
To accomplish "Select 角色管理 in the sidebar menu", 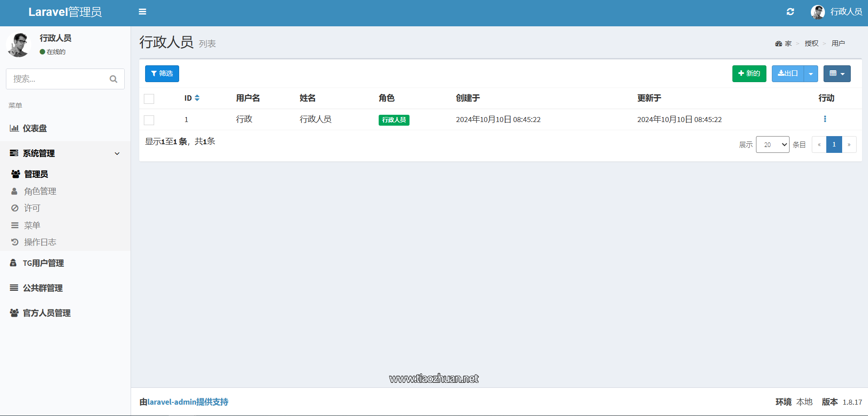I will [40, 191].
